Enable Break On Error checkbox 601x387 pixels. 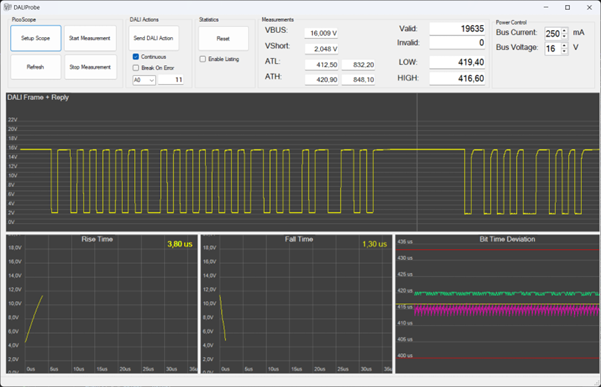click(136, 68)
